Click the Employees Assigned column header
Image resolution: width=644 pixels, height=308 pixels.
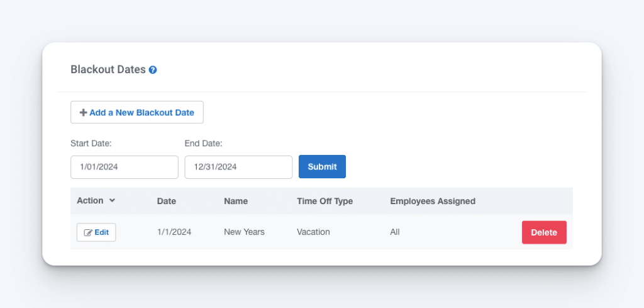(x=433, y=202)
